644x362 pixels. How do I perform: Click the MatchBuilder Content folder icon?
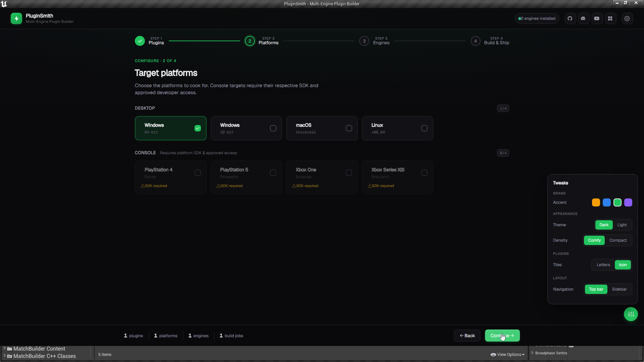pos(10,349)
